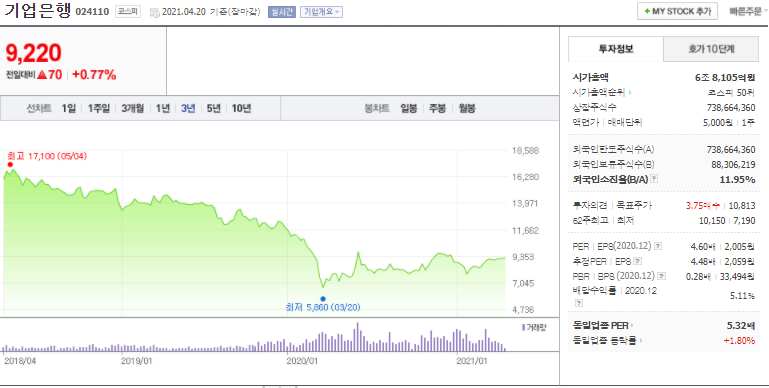Image resolution: width=769 pixels, height=388 pixels.
Task: Click the +0.77% change value
Action: pos(94,75)
